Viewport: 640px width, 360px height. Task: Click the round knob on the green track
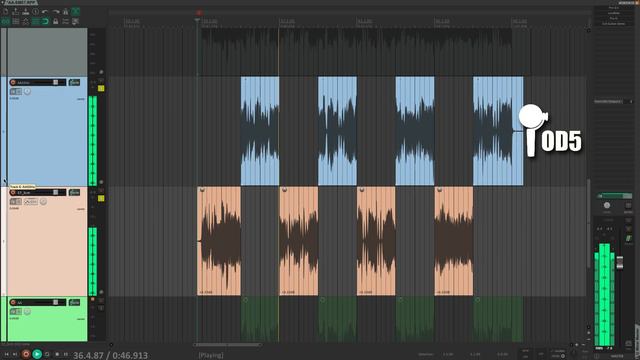(x=27, y=311)
